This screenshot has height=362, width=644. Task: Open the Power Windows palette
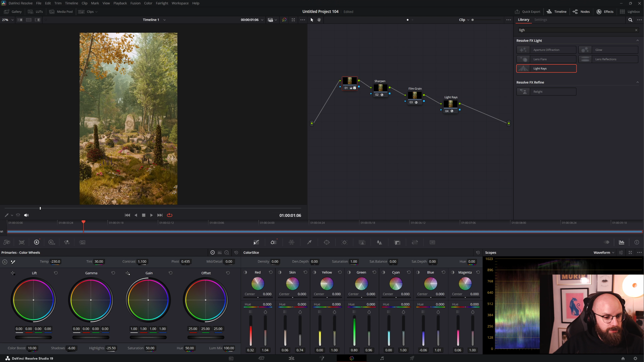(x=327, y=242)
